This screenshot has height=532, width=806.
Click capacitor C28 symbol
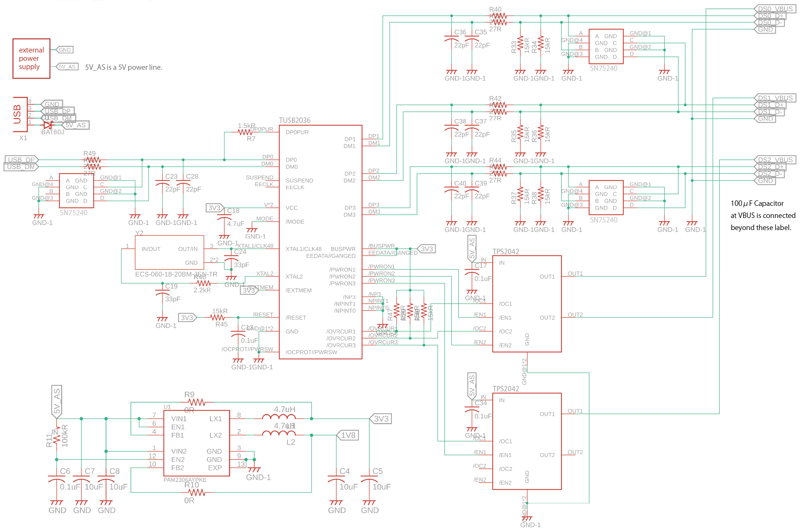click(183, 182)
